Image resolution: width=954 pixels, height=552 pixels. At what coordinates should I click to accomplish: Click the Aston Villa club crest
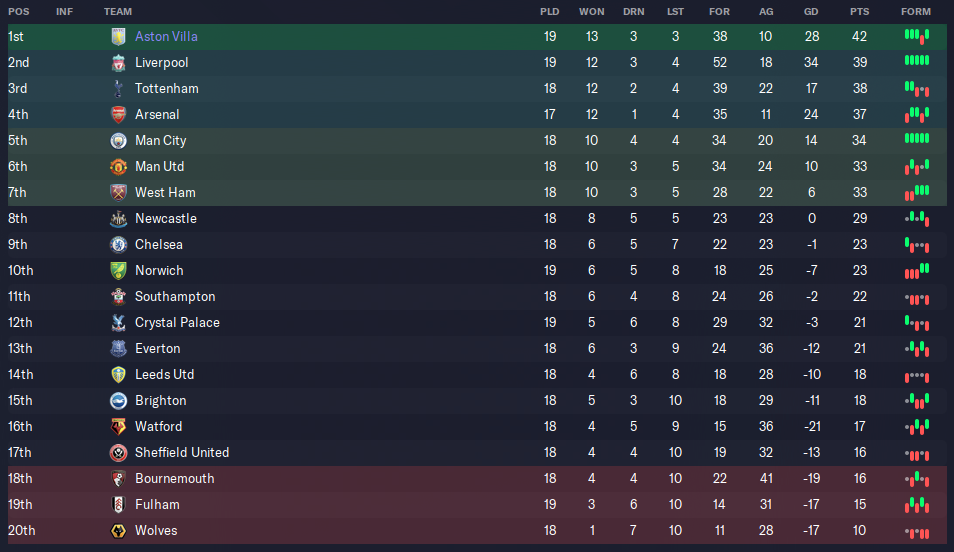click(x=118, y=37)
